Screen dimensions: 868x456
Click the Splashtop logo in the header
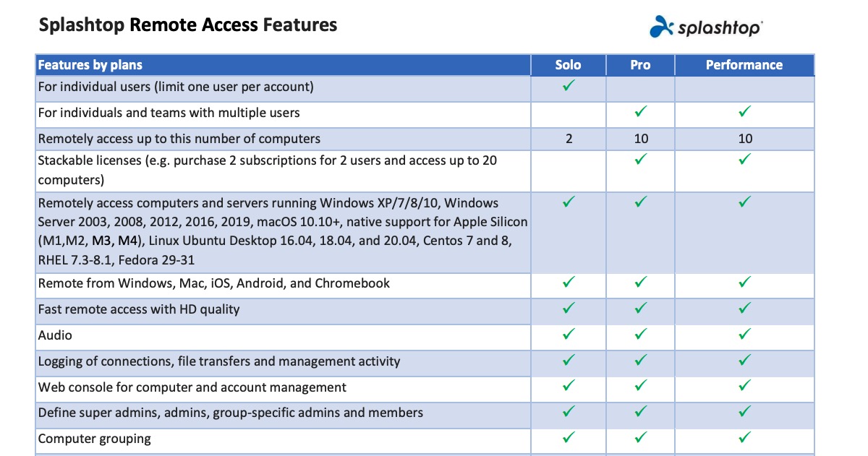(709, 26)
